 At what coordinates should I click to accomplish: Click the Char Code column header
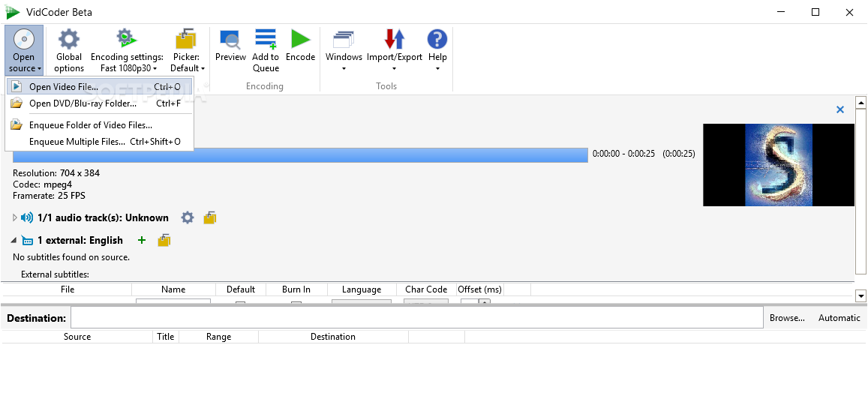[x=426, y=289]
